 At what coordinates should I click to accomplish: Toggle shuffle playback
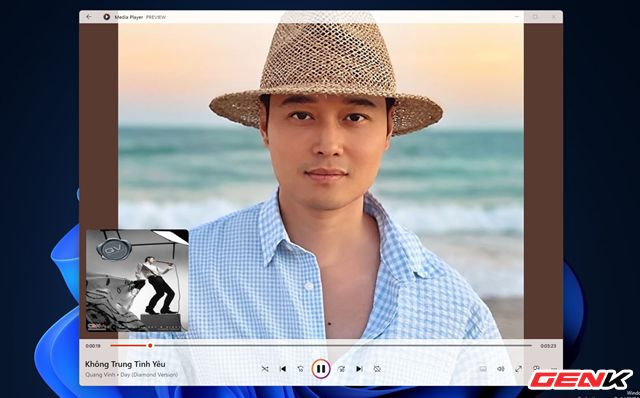tap(265, 369)
